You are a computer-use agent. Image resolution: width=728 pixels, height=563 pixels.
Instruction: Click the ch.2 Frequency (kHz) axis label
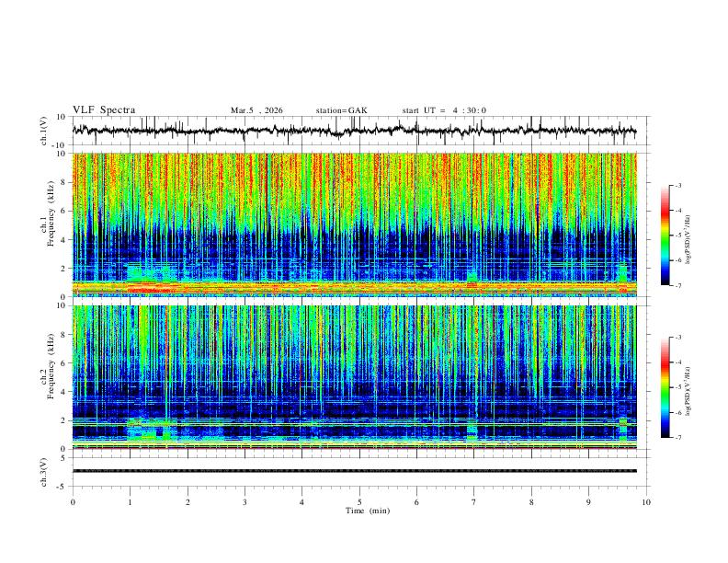point(48,366)
